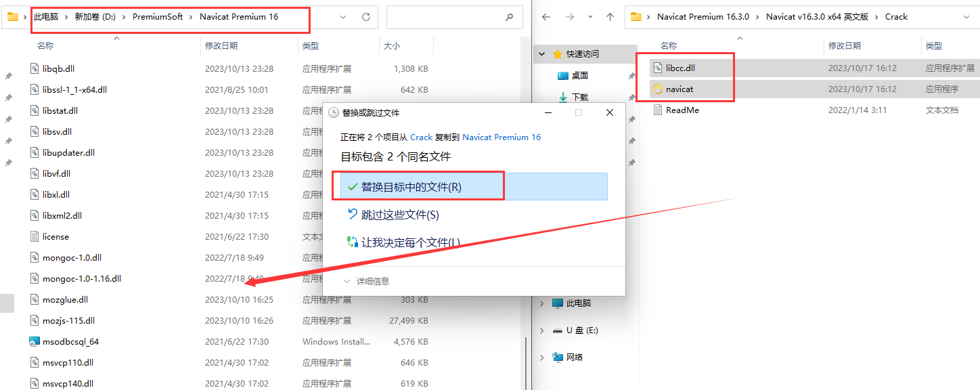980x390 pixels.
Task: Click the Navicat Premium 16 destination link
Action: coord(502,137)
